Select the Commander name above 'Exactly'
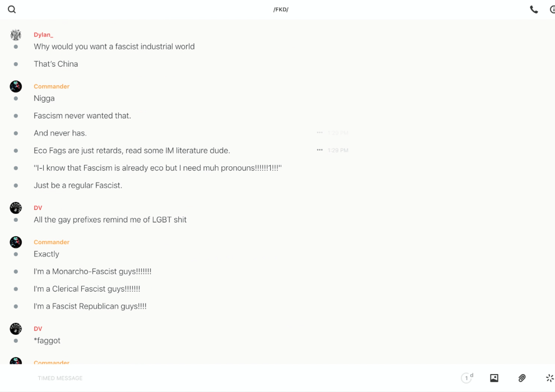The height and width of the screenshot is (392, 555). (x=52, y=242)
